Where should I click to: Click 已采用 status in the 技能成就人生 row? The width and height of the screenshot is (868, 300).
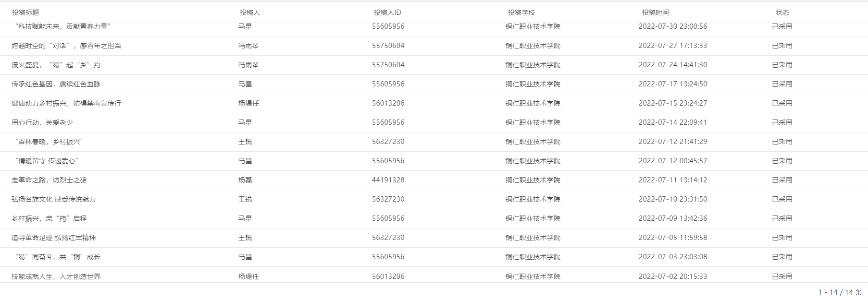(x=782, y=276)
